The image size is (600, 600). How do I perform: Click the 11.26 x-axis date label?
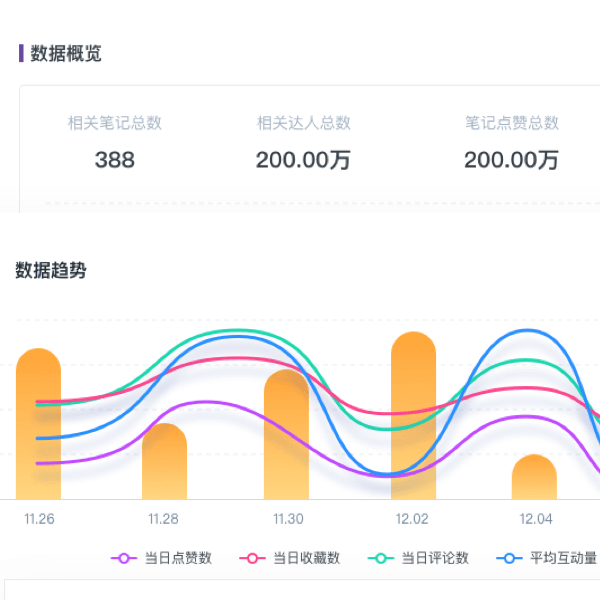point(39,519)
